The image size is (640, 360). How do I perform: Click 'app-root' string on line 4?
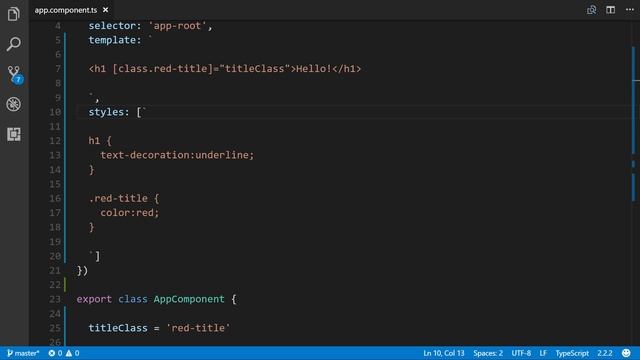pyautogui.click(x=177, y=26)
